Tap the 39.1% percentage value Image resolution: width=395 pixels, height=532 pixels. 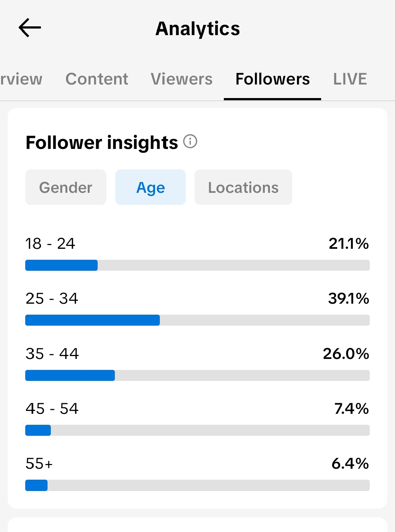[349, 299]
